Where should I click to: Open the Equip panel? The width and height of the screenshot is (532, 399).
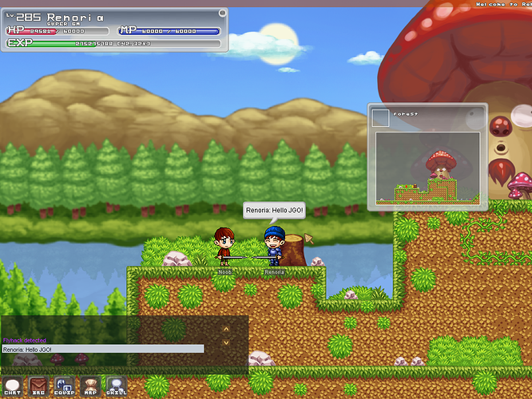pyautogui.click(x=64, y=385)
